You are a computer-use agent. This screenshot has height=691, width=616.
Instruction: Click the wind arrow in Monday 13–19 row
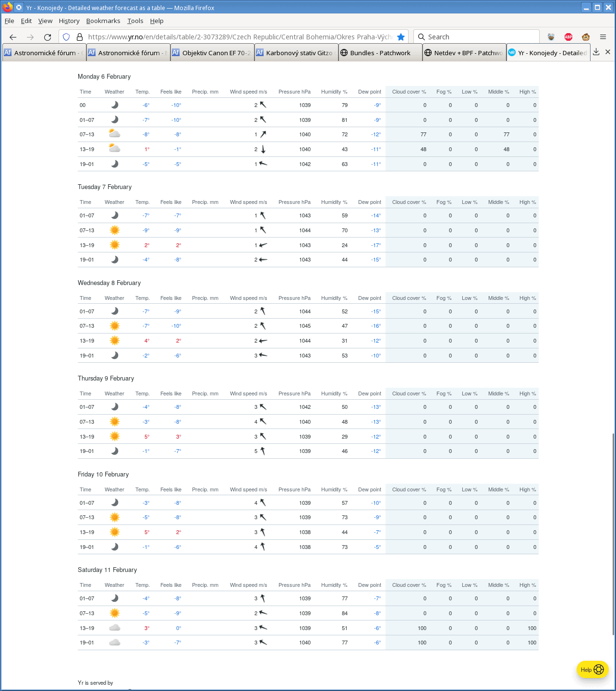pyautogui.click(x=263, y=149)
